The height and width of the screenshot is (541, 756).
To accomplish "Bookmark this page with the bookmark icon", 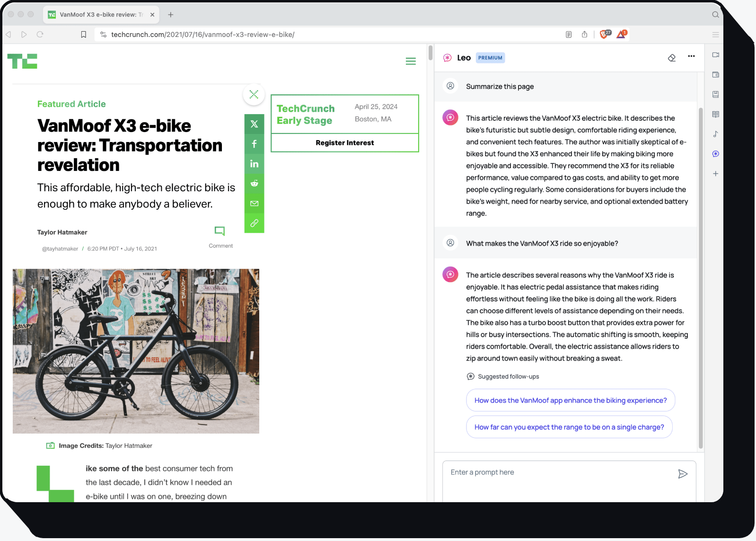I will click(x=84, y=35).
